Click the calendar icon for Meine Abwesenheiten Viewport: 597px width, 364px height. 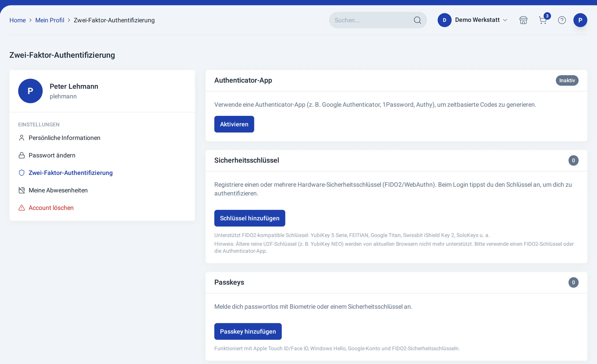pos(21,190)
